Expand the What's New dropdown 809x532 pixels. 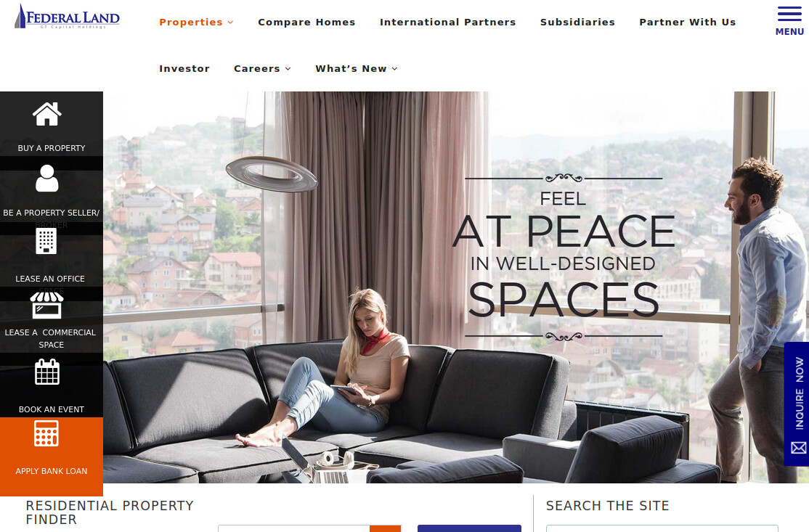pyautogui.click(x=357, y=68)
